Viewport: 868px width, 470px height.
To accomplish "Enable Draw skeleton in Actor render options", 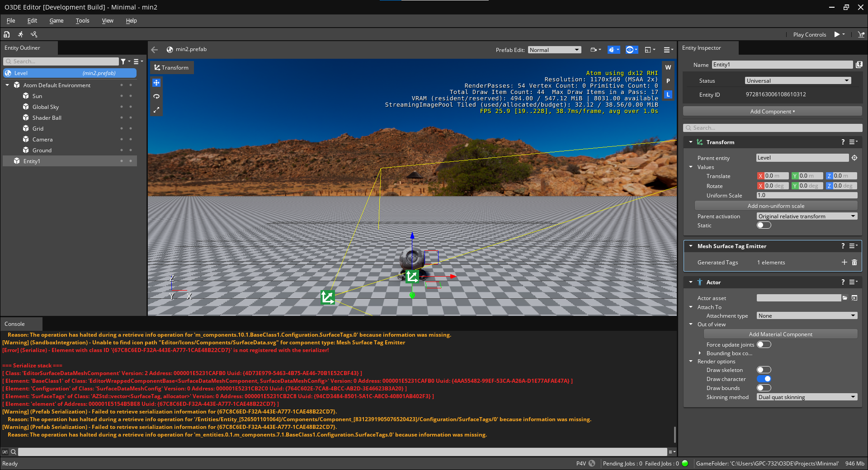I will click(x=764, y=370).
